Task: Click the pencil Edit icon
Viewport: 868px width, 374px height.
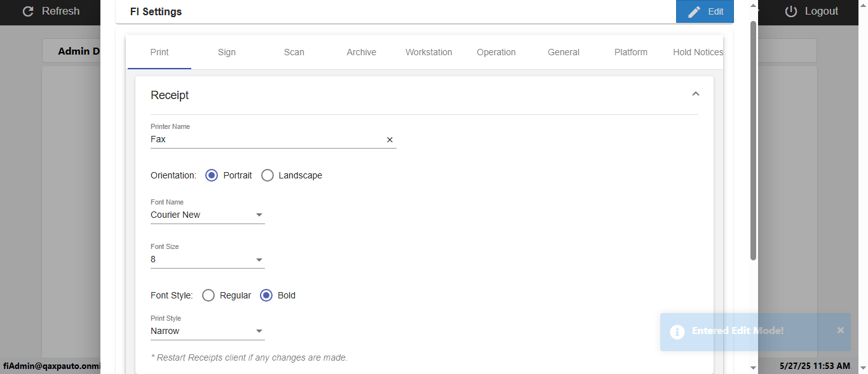Action: [x=695, y=11]
